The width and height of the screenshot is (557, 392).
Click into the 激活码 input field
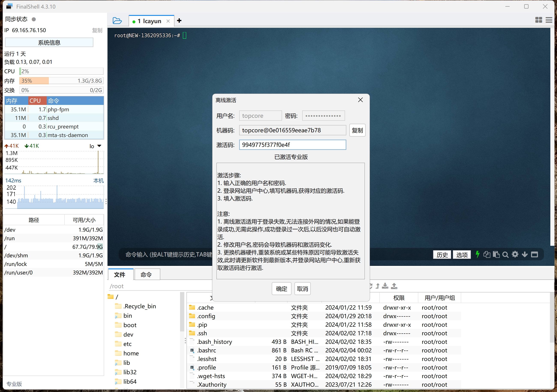293,145
